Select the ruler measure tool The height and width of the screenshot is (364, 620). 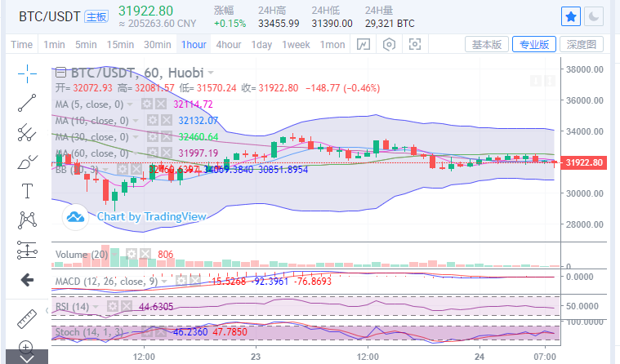pos(27,318)
